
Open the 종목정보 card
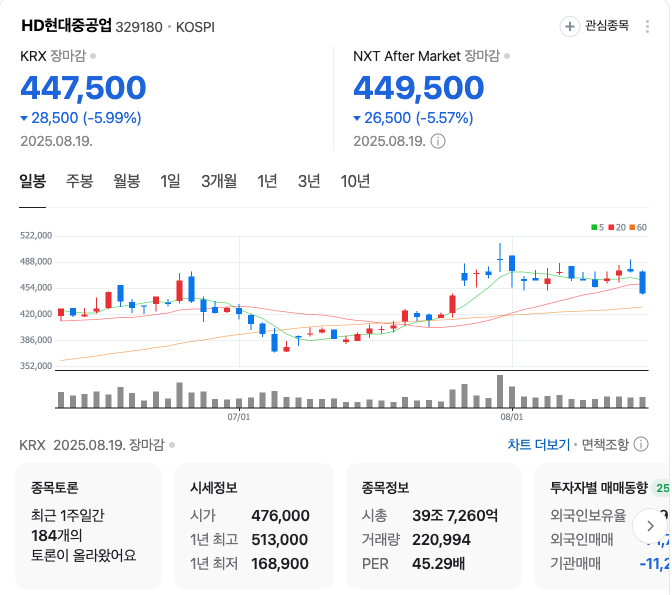[434, 526]
